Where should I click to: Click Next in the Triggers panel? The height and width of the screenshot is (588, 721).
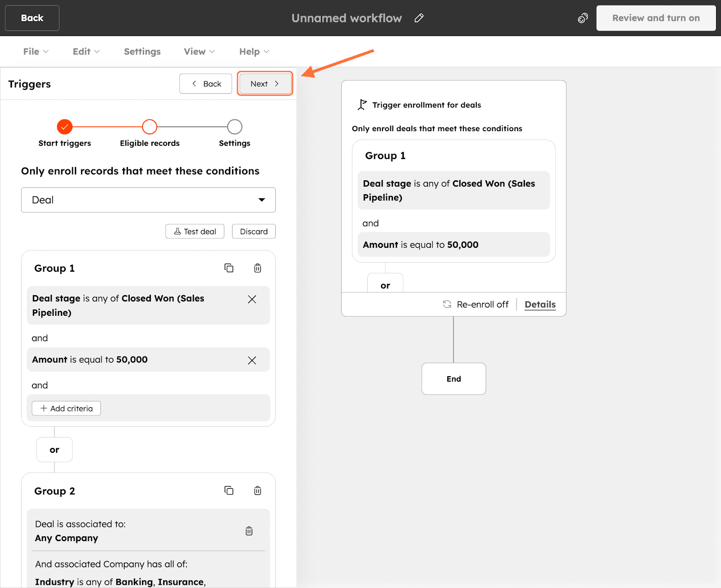click(265, 84)
